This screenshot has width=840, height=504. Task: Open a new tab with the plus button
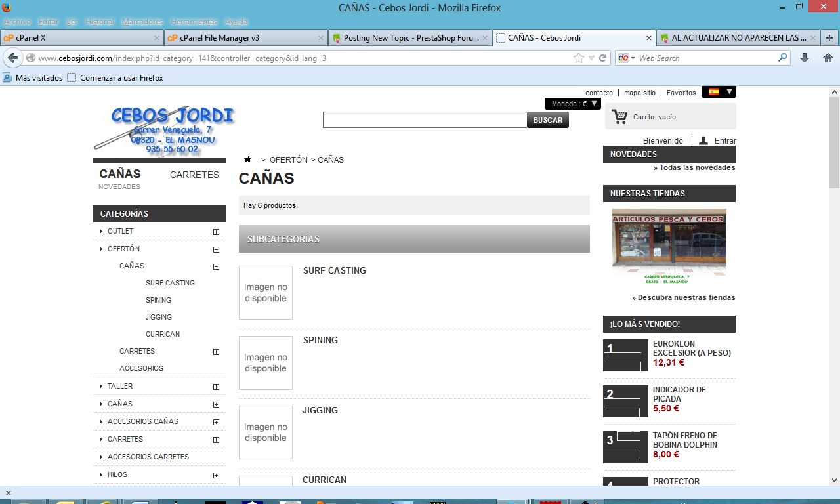tap(829, 38)
